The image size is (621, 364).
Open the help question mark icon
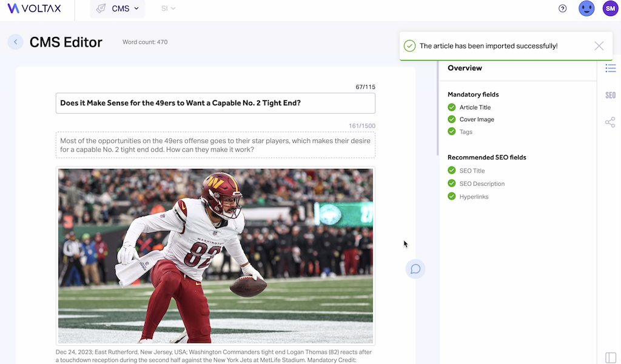click(562, 8)
